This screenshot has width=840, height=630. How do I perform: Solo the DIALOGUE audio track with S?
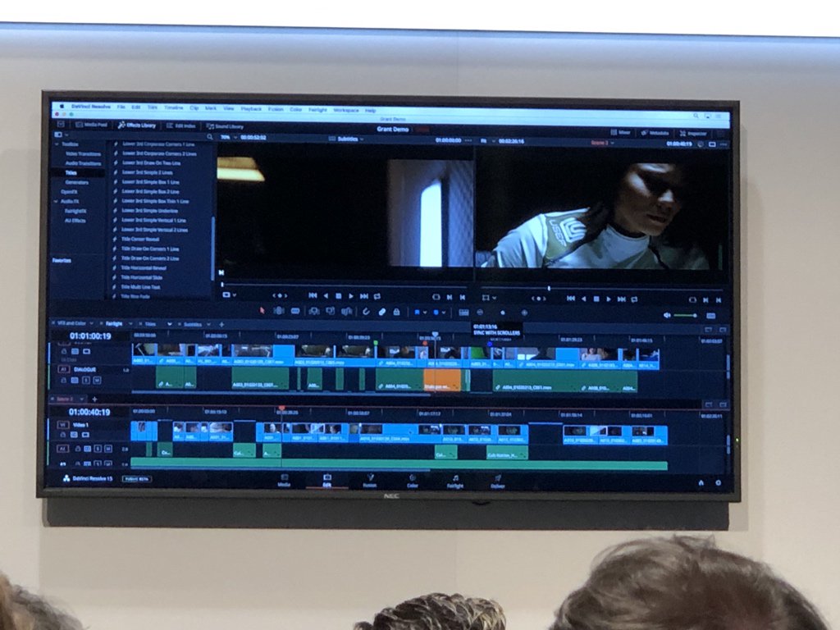tap(87, 381)
